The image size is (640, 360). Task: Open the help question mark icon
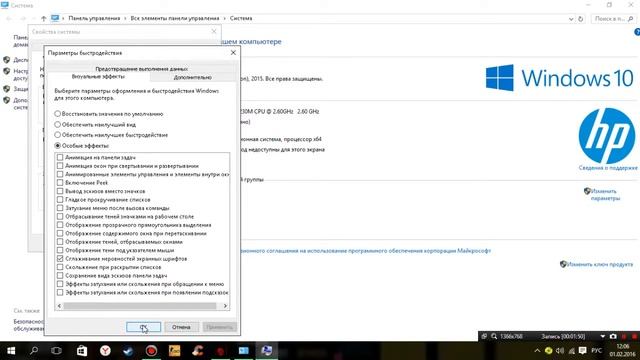(637, 32)
